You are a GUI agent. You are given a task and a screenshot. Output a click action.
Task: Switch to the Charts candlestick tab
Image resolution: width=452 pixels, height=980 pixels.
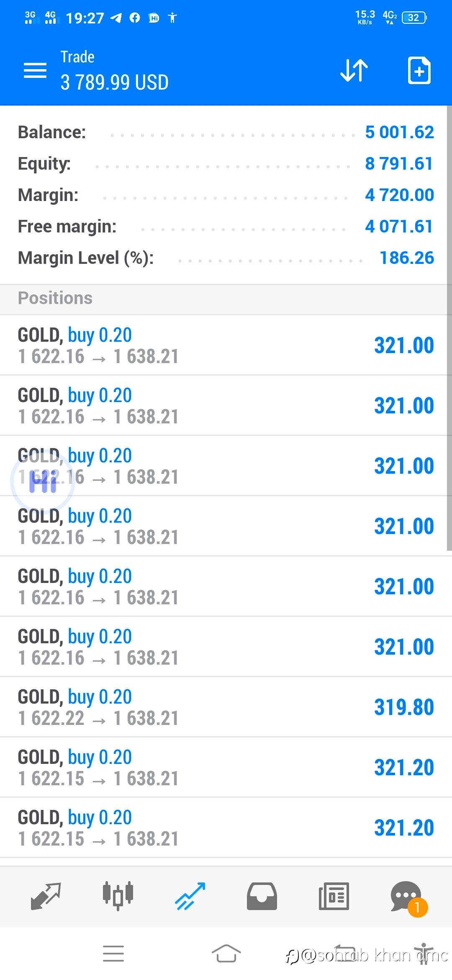tap(118, 896)
